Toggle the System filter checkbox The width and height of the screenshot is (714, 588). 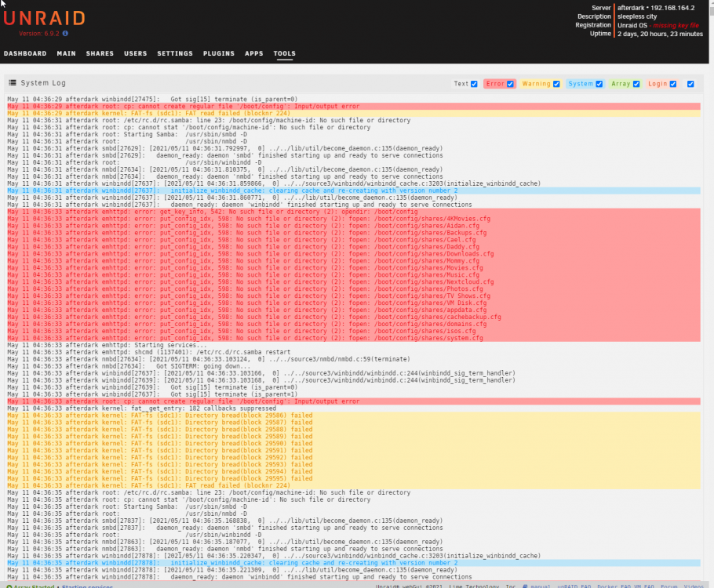pos(599,84)
